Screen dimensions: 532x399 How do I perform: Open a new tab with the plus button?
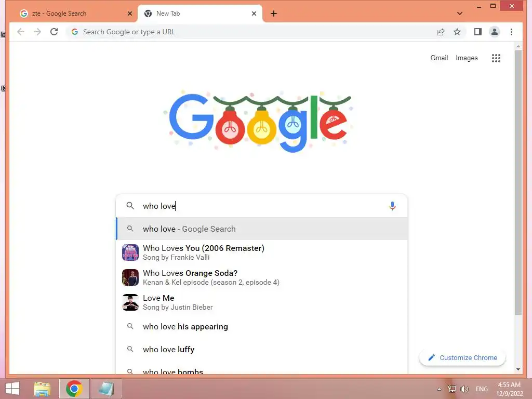[x=274, y=14]
